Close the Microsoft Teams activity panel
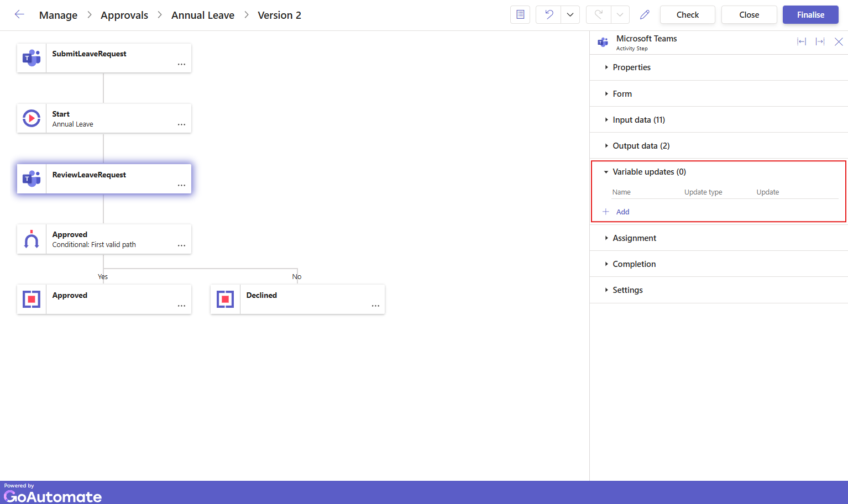Screen dimensions: 848x504 point(839,42)
